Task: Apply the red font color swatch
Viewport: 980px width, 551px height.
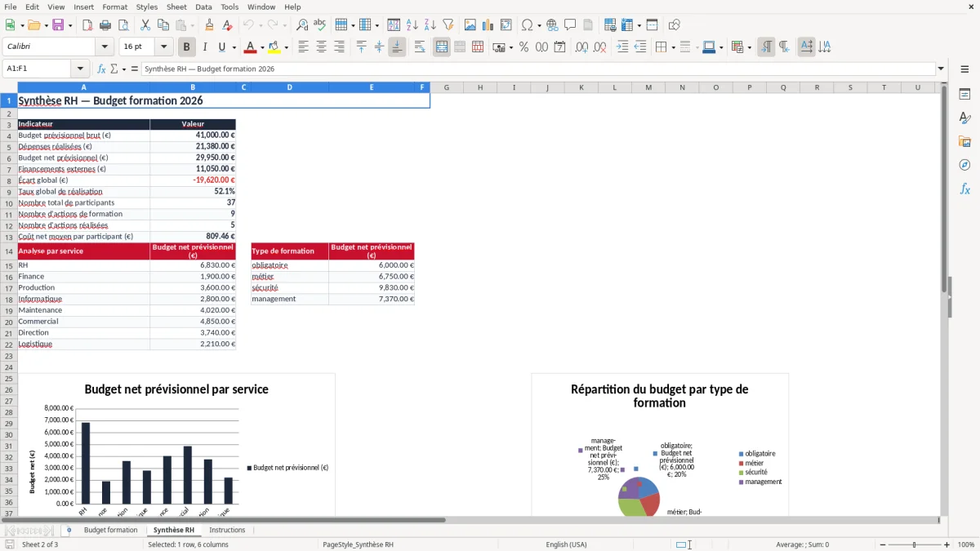Action: tap(251, 47)
